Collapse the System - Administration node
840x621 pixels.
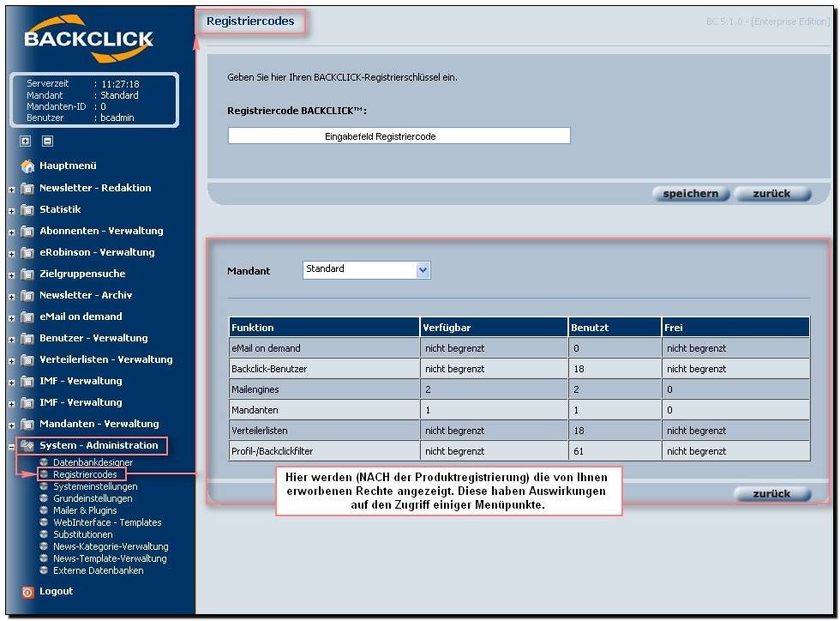click(12, 446)
